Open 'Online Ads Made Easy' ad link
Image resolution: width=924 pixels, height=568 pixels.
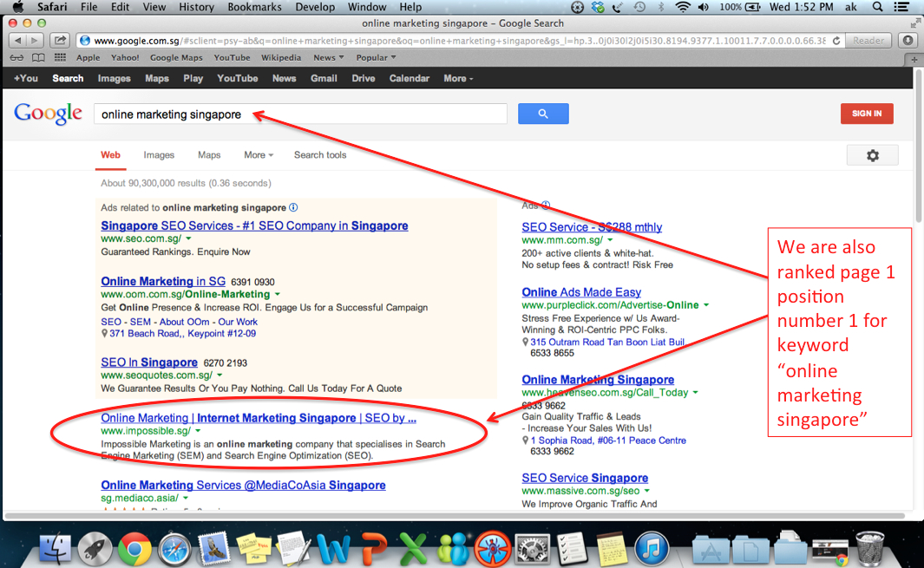click(x=581, y=292)
